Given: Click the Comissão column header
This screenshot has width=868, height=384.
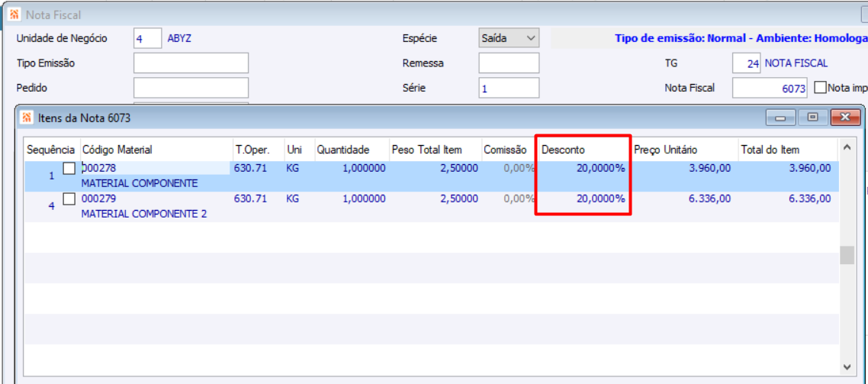Looking at the screenshot, I should 509,150.
